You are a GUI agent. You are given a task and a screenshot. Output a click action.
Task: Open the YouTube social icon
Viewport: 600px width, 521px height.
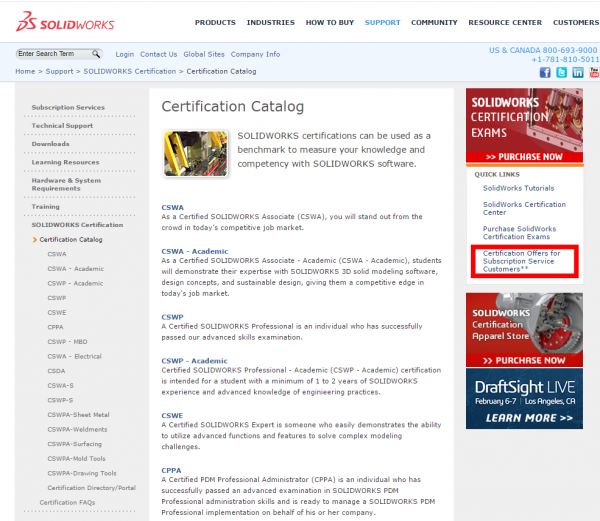coord(594,72)
